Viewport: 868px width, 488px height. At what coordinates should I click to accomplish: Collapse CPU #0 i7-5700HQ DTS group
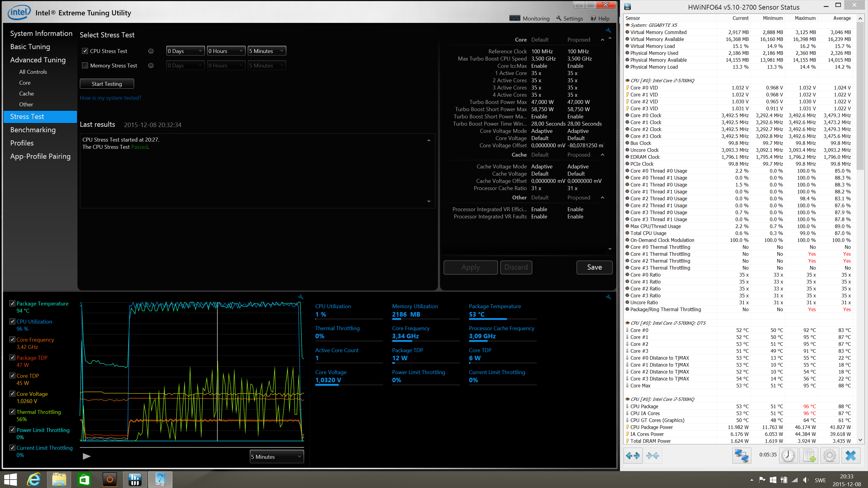click(x=628, y=323)
